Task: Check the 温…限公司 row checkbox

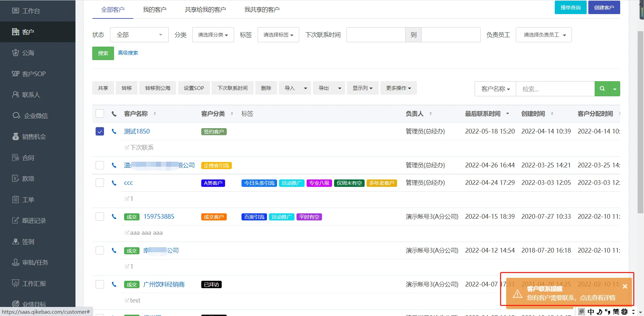Action: pyautogui.click(x=100, y=165)
